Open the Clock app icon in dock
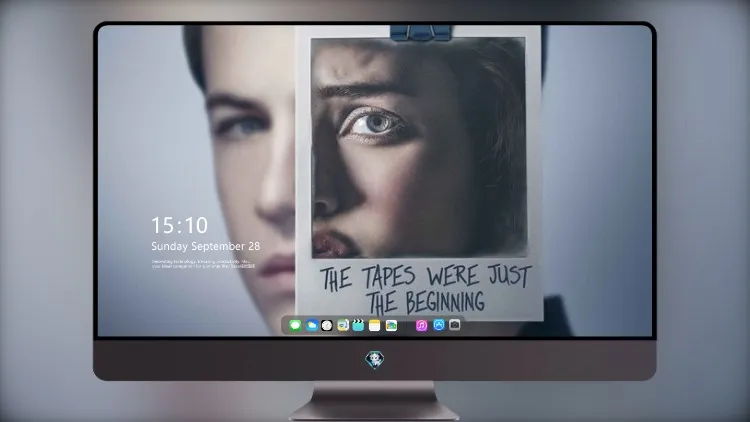 pyautogui.click(x=327, y=325)
